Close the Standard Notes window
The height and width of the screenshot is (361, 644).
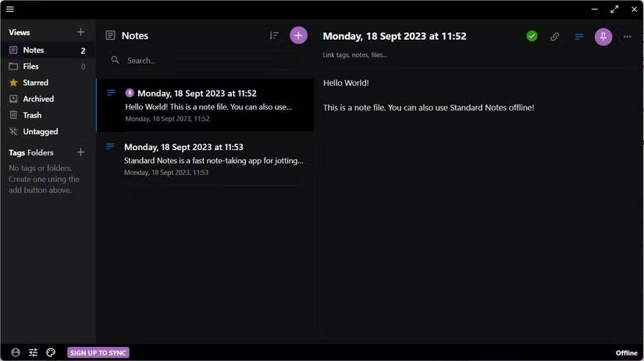[634, 9]
